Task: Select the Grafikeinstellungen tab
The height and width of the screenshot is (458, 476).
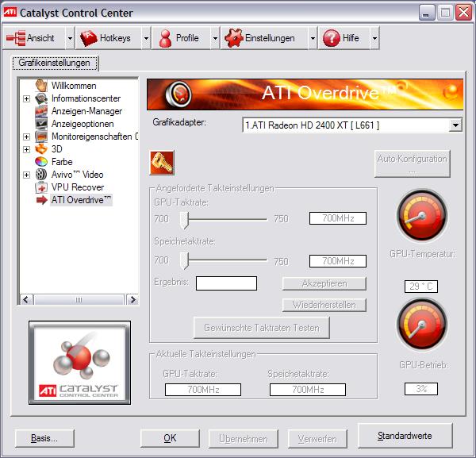Action: 55,63
